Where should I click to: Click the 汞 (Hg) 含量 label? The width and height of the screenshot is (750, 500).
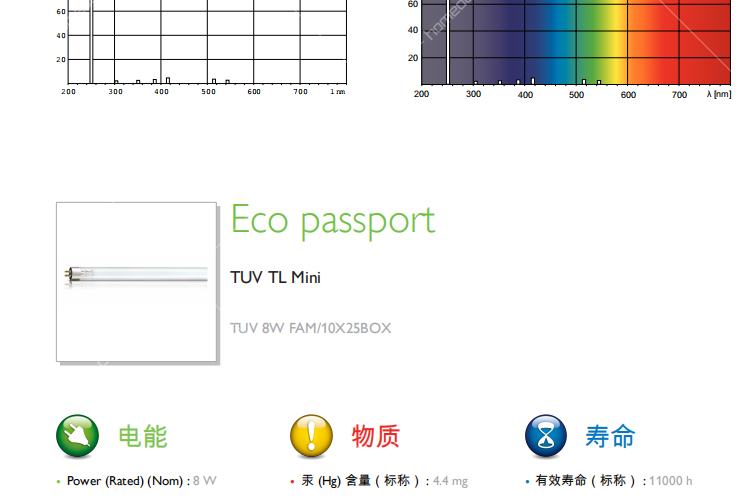click(x=365, y=481)
